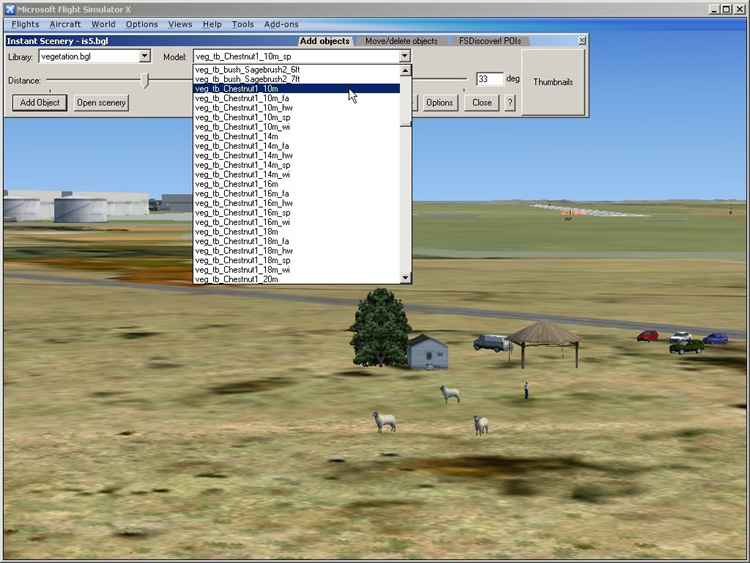Click the model list scroll down arrow
The image size is (750, 563).
pos(405,277)
